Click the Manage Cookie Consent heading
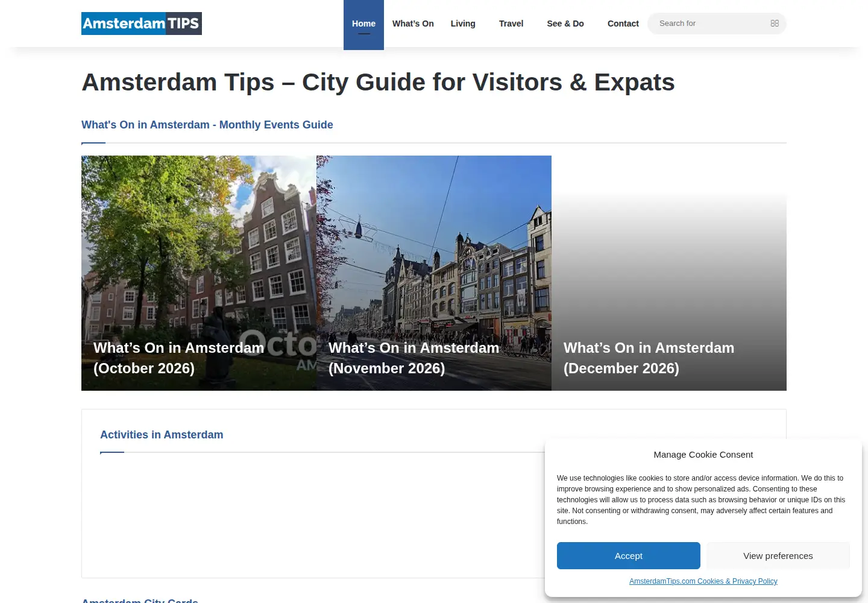868x603 pixels. (703, 455)
